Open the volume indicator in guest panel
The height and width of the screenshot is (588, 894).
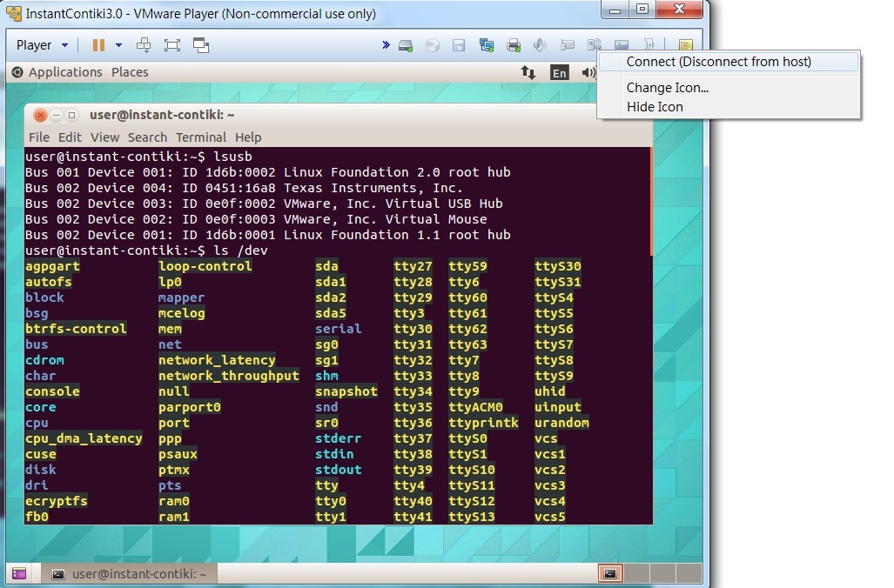[588, 72]
